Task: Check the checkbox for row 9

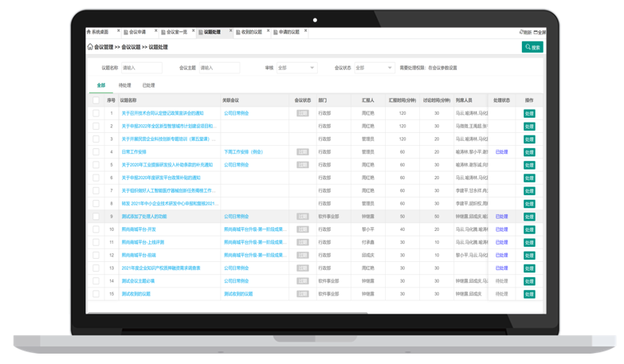Action: tap(96, 217)
